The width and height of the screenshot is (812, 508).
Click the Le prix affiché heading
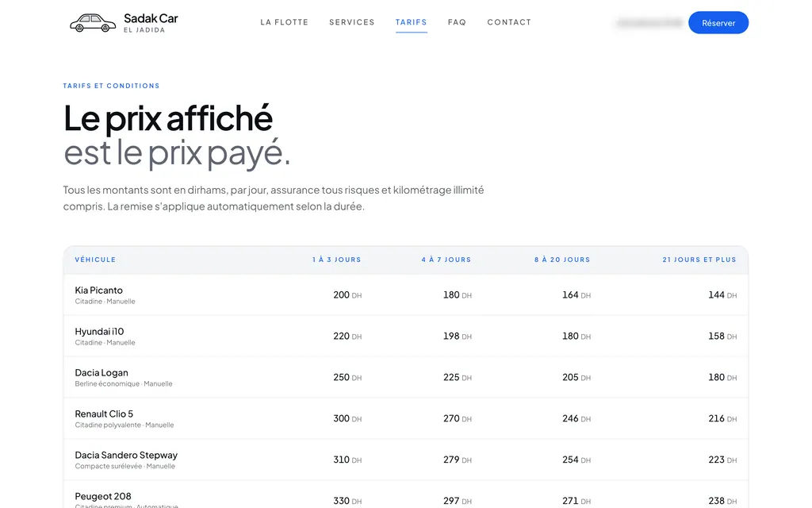[x=168, y=118]
